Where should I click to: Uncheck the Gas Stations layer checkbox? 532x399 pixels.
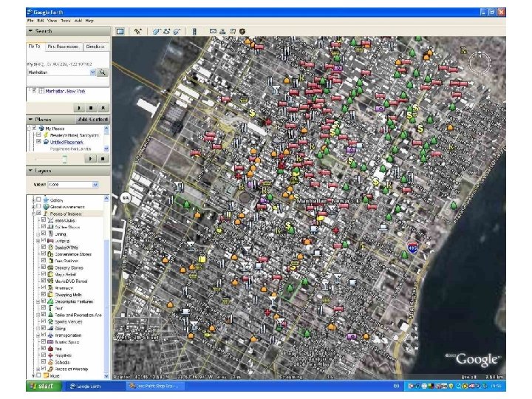[44, 261]
